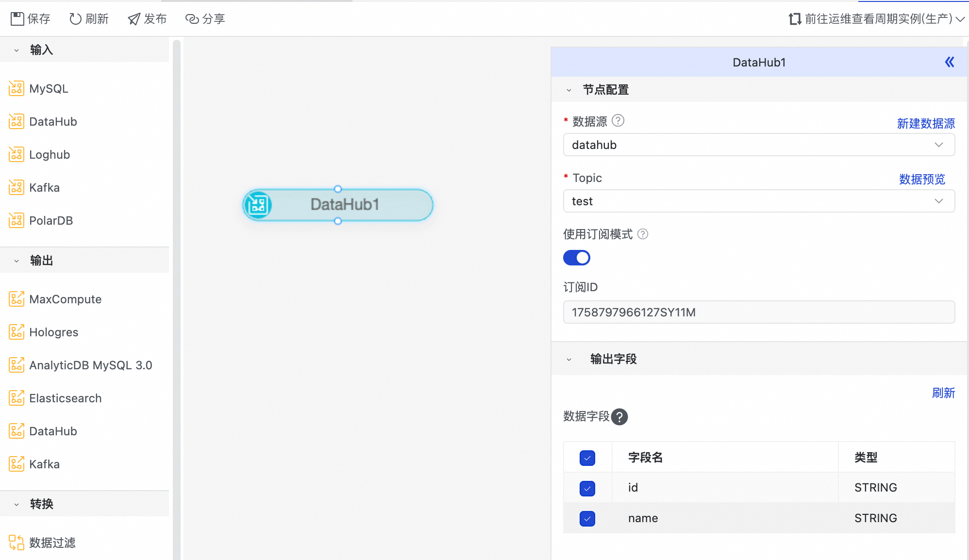Uncheck the id field checkbox
This screenshot has height=560, width=969.
[587, 488]
